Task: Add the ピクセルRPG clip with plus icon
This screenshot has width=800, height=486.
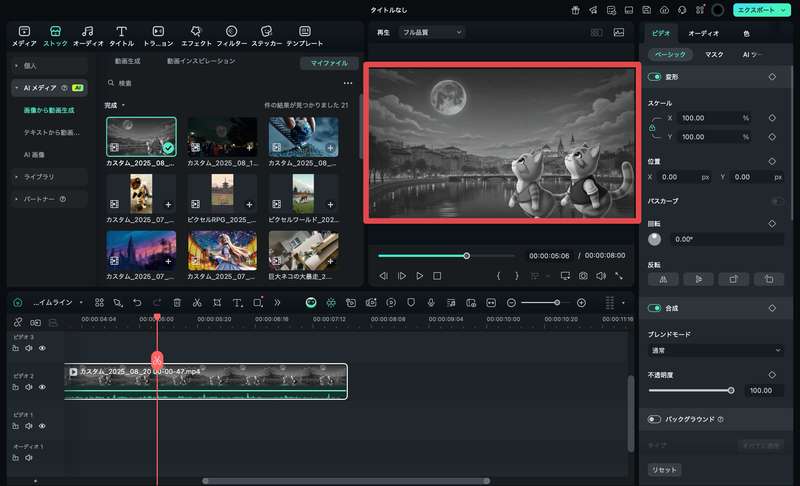Action: [249, 204]
